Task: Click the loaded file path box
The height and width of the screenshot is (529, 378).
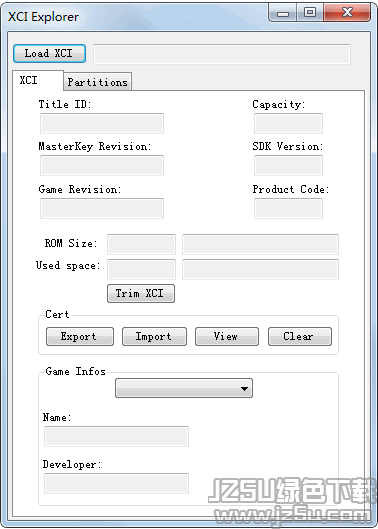Action: [222, 54]
